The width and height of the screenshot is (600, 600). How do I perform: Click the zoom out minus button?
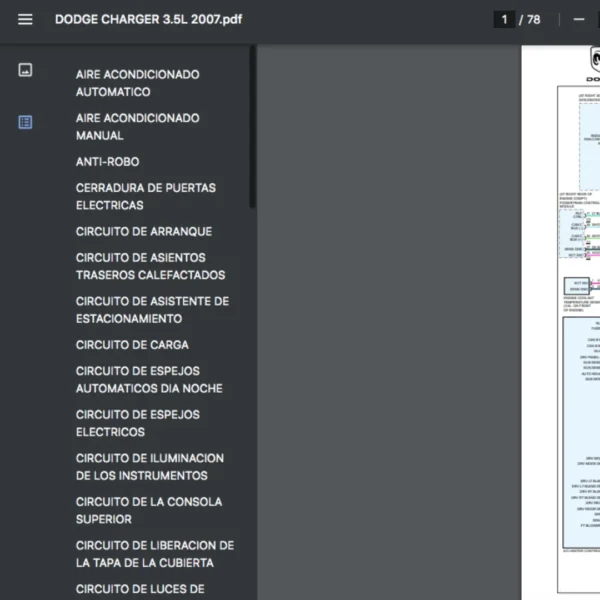[579, 19]
